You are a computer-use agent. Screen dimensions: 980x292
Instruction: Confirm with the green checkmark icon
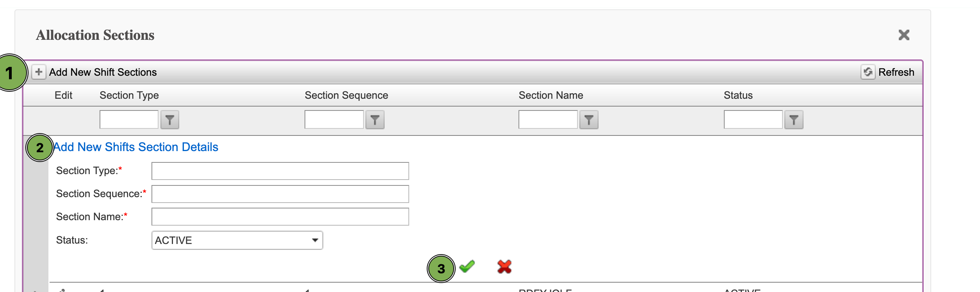point(467,267)
